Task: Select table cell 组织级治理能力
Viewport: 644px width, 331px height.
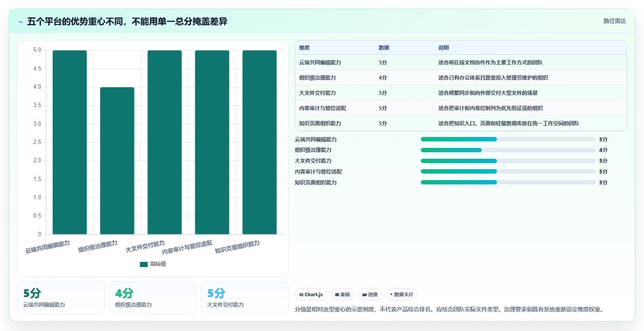Action: click(x=317, y=78)
